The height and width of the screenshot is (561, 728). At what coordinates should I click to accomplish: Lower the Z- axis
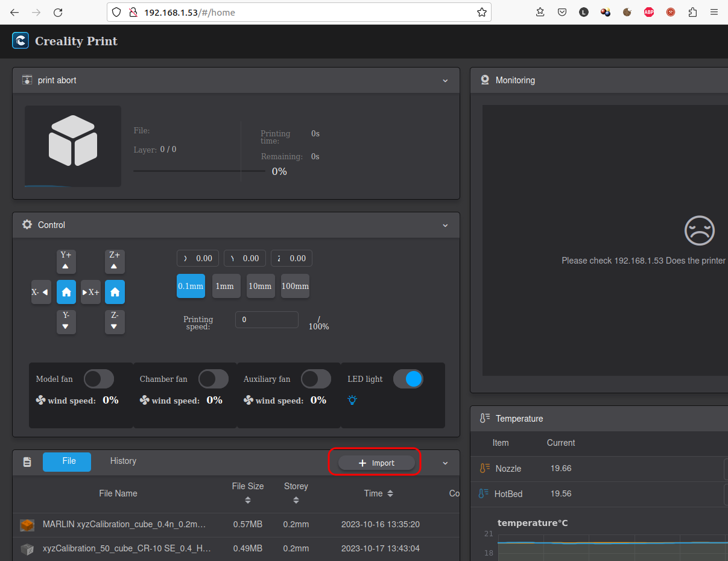coord(115,322)
